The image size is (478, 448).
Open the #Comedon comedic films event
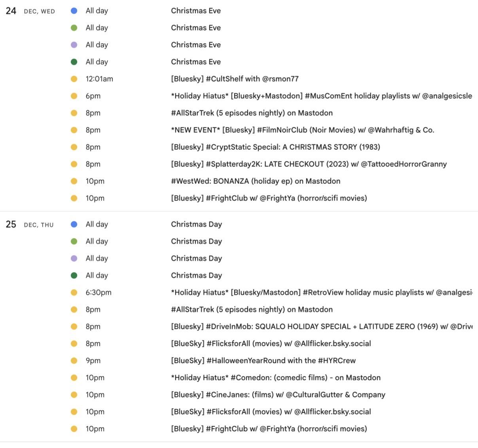(275, 377)
